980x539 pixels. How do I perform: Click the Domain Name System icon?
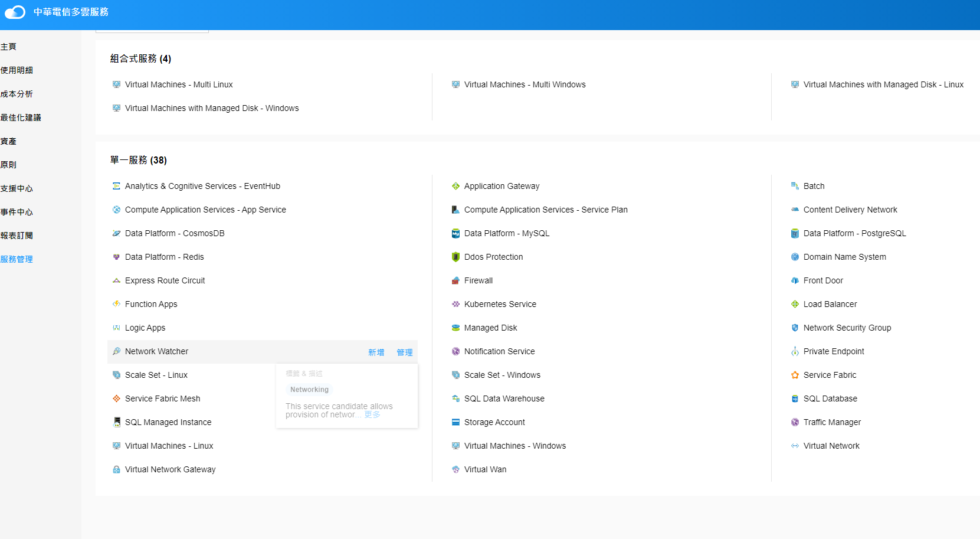coord(795,257)
